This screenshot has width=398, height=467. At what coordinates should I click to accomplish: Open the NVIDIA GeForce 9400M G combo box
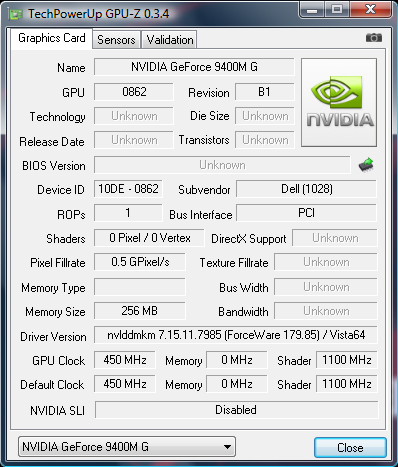click(x=127, y=447)
